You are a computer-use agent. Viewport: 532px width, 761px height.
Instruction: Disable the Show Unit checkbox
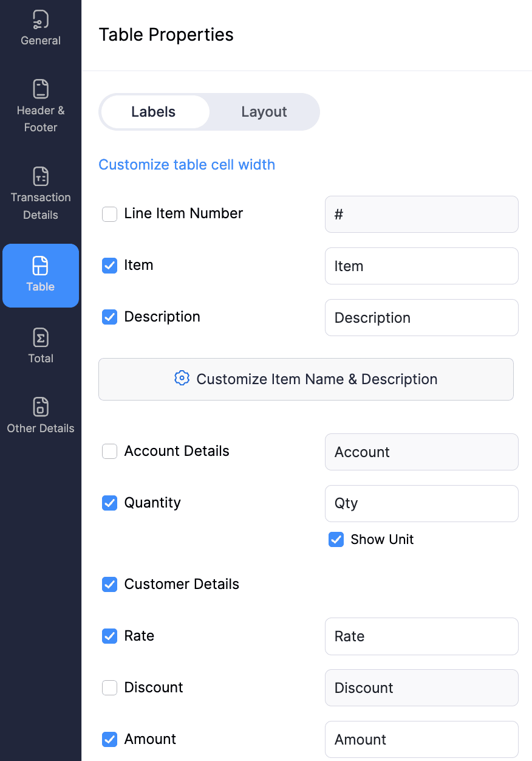[336, 540]
